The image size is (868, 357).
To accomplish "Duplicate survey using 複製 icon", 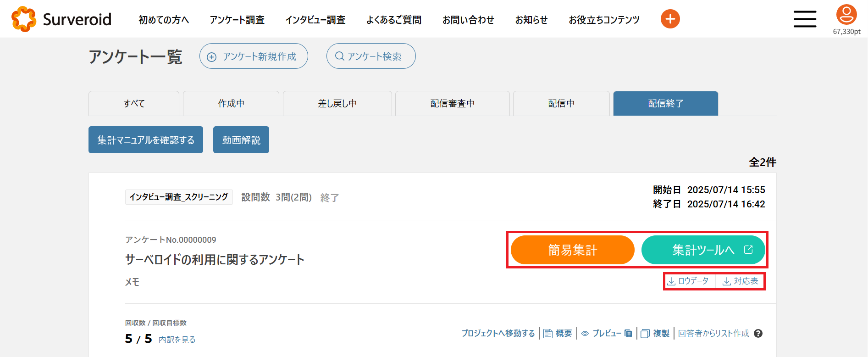I will click(x=655, y=334).
